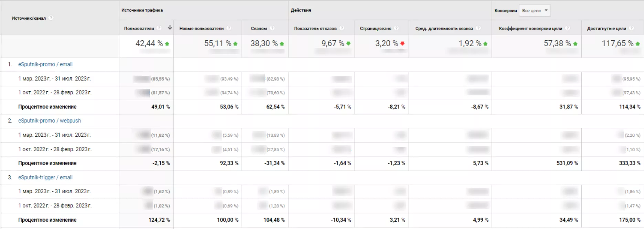Click help icon next to Страниц/сеанс
Screen dimensions: 644x229
coord(397,28)
